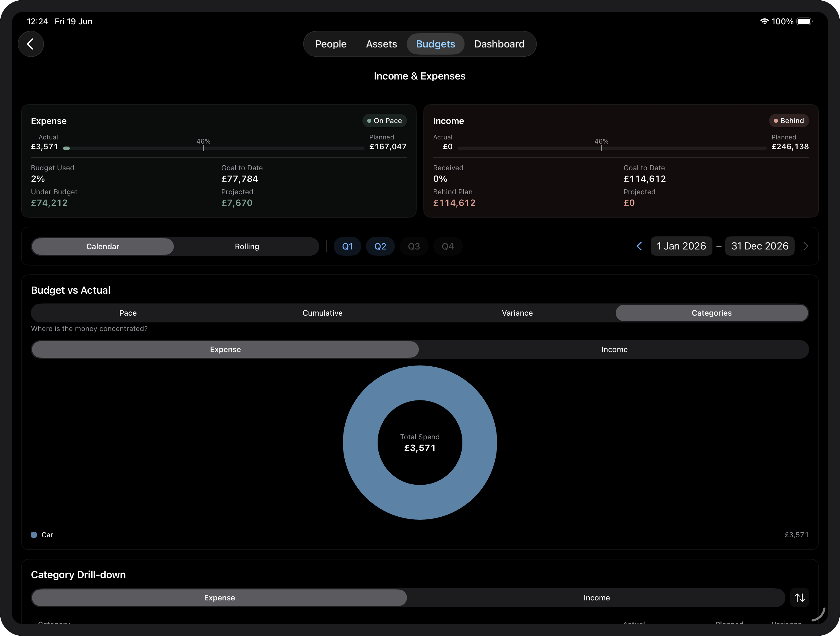Open the end date picker 31 Dec 2026
Screen dimensions: 840x636
tap(760, 246)
